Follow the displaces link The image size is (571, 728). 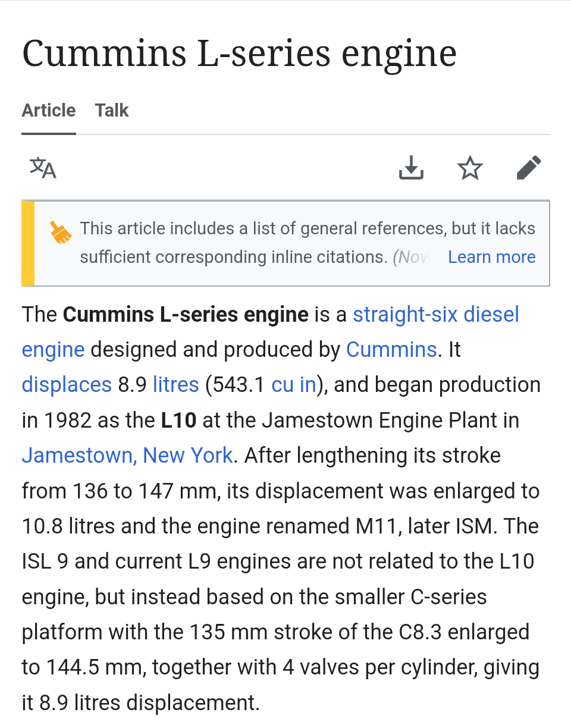coord(67,385)
